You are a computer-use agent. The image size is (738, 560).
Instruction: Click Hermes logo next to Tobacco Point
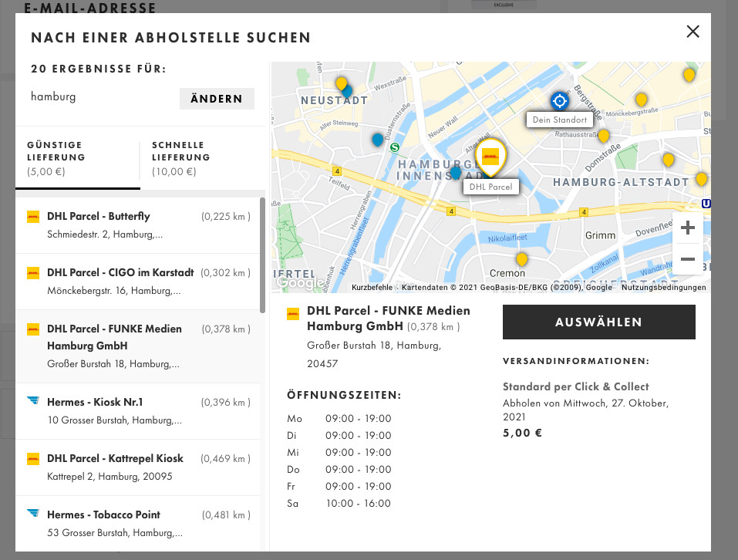[x=33, y=512]
